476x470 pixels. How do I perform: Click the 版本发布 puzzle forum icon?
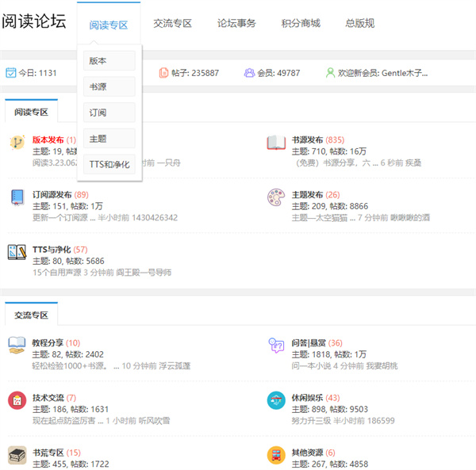tap(17, 143)
